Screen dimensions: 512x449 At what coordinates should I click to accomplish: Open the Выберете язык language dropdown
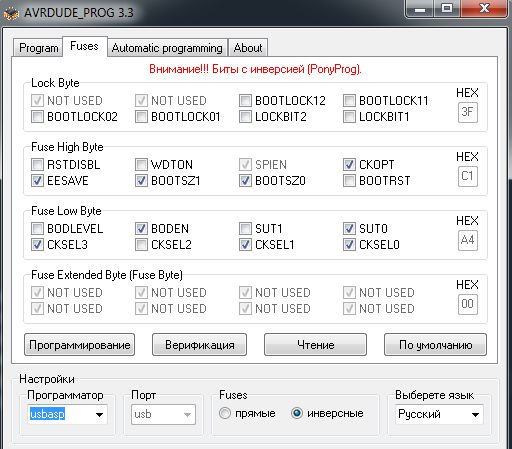(439, 414)
